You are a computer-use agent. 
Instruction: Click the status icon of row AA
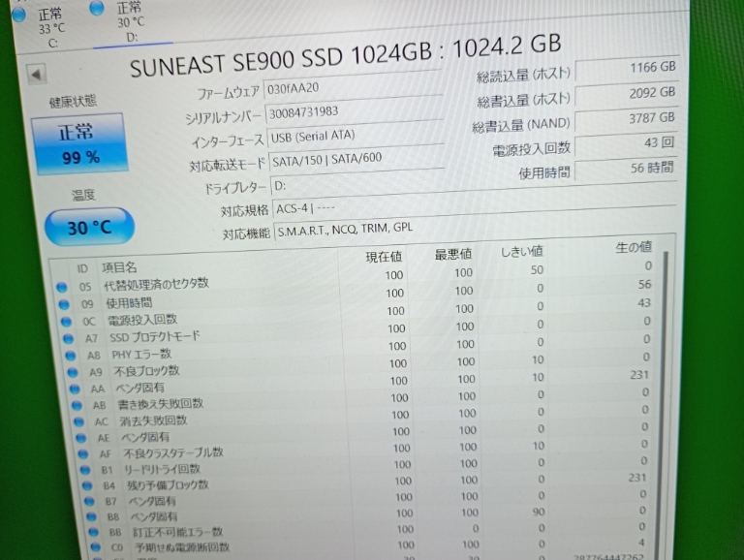pos(75,389)
